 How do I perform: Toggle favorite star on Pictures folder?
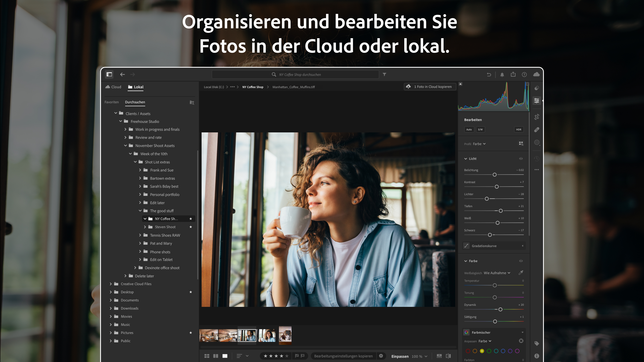(191, 333)
